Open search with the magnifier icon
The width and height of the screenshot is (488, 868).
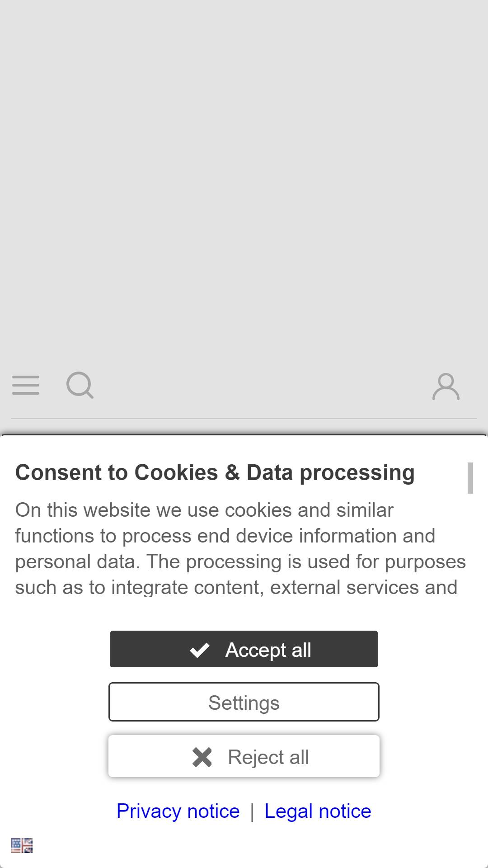80,385
